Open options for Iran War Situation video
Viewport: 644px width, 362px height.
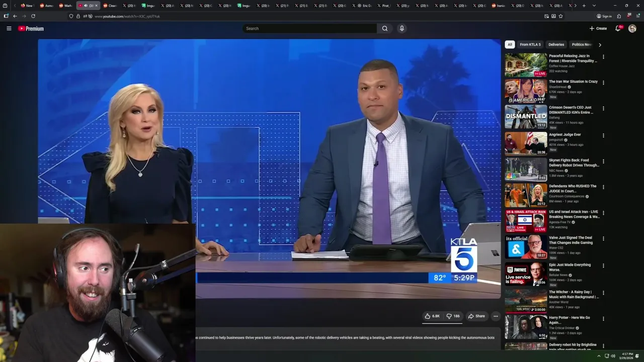603,82
